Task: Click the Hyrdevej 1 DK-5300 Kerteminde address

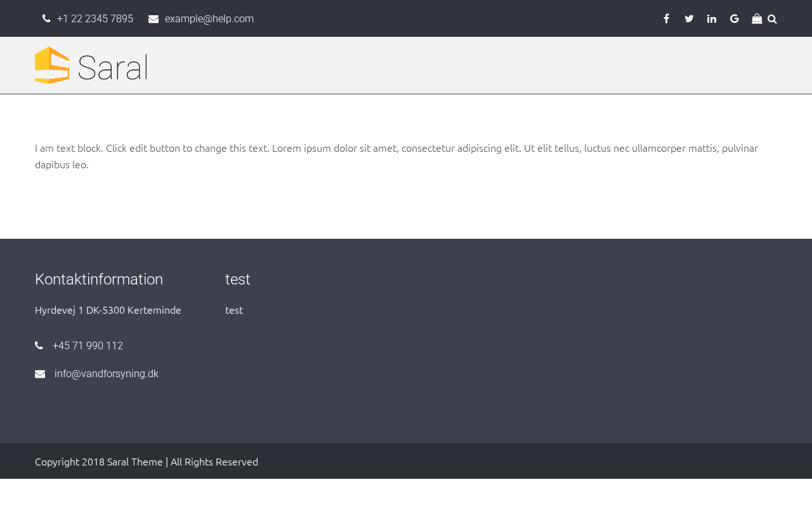Action: point(108,310)
